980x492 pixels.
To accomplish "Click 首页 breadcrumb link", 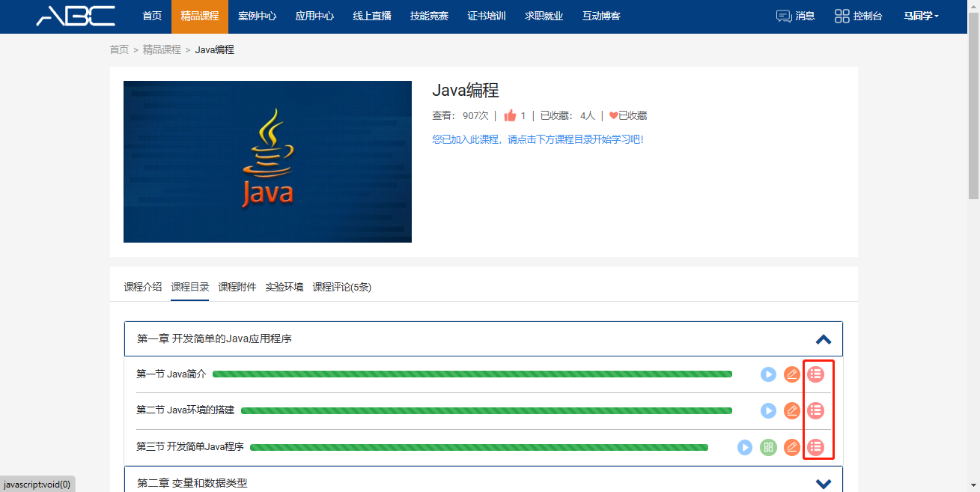I will tap(119, 49).
